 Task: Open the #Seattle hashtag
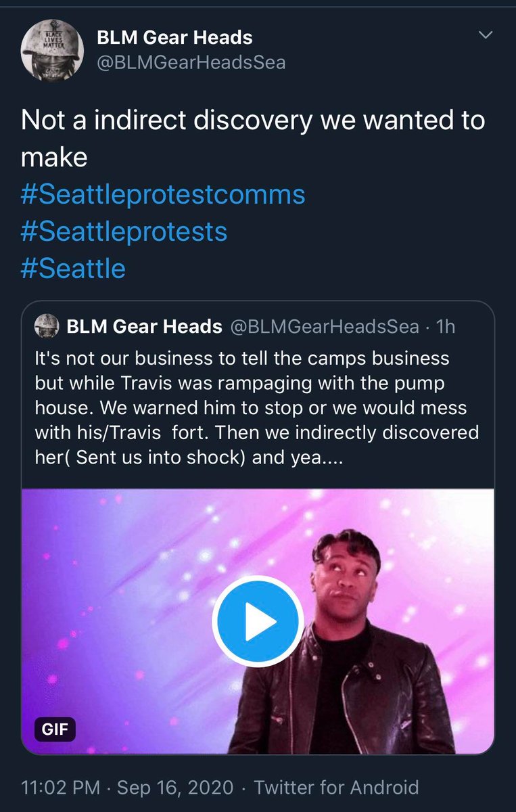[74, 269]
